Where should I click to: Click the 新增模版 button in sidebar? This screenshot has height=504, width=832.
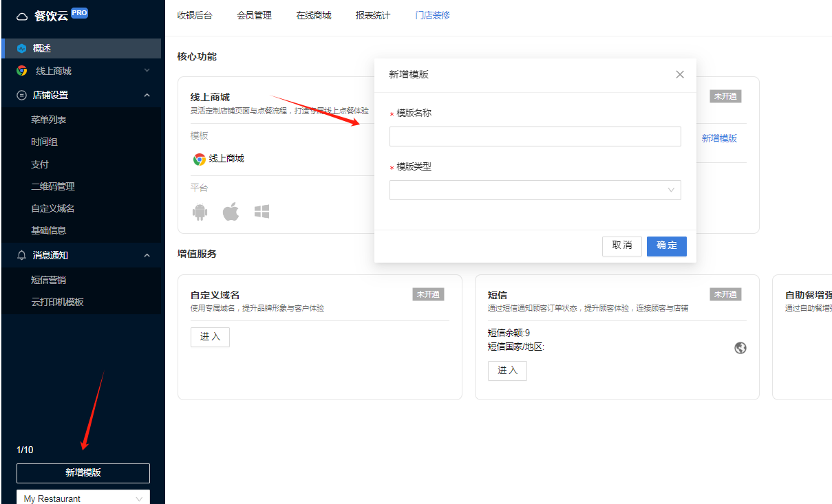point(83,473)
